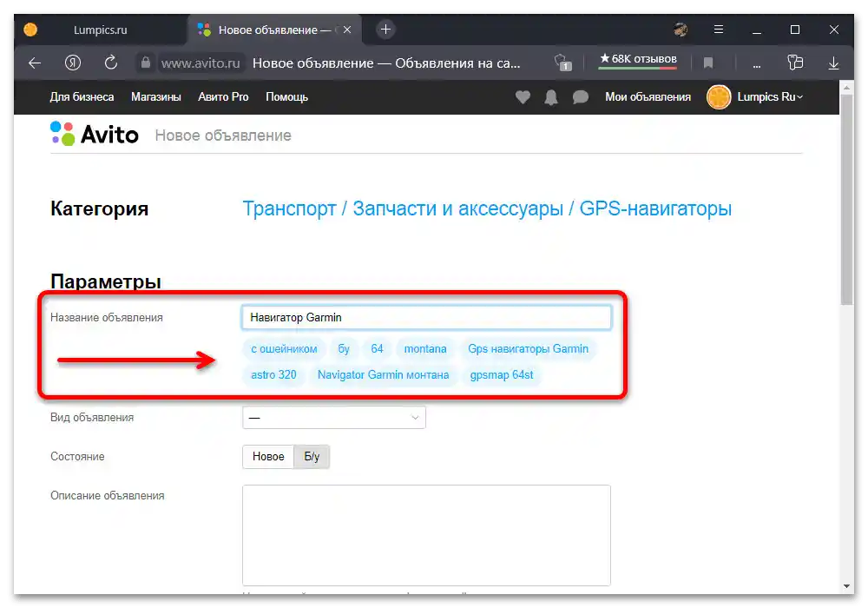Open Помощь menu item
This screenshot has width=868, height=608.
[286, 97]
